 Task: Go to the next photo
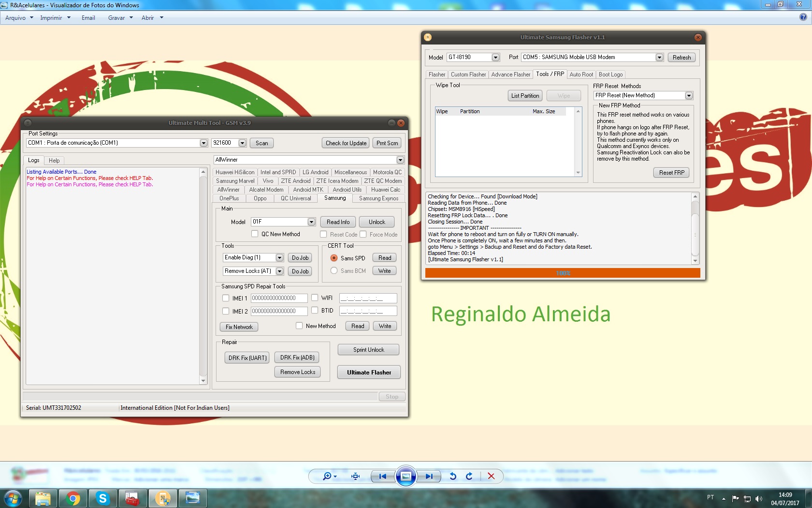click(429, 477)
